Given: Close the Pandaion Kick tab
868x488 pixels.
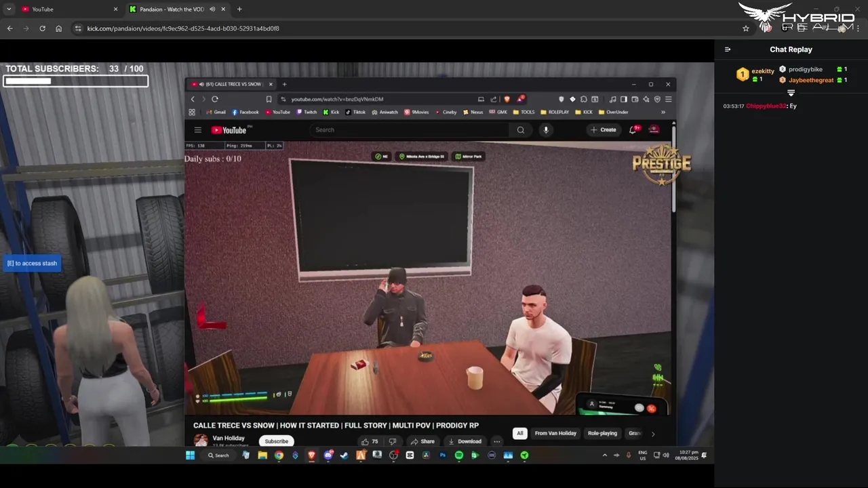Looking at the screenshot, I should tap(223, 9).
